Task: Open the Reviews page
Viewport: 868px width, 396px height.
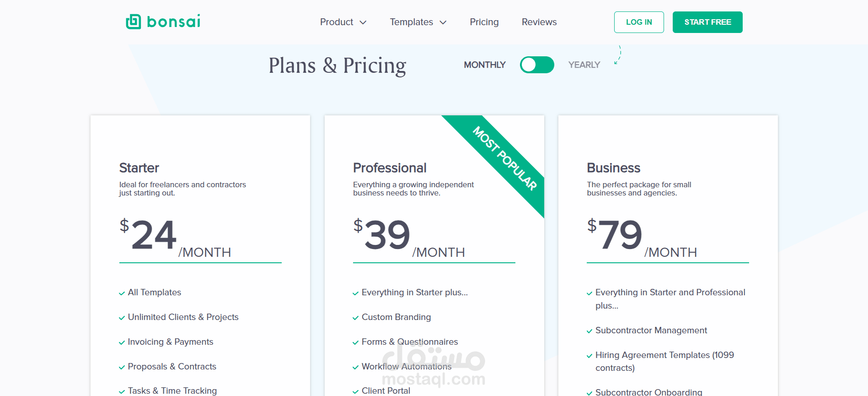Action: click(x=539, y=22)
